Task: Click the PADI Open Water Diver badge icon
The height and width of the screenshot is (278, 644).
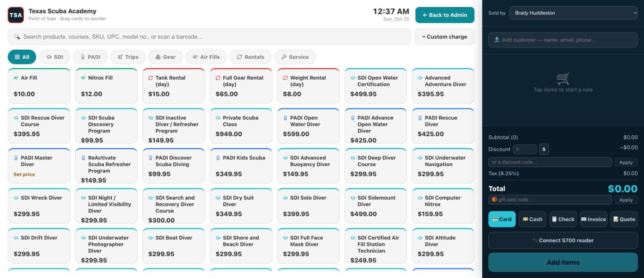Action: [285, 118]
